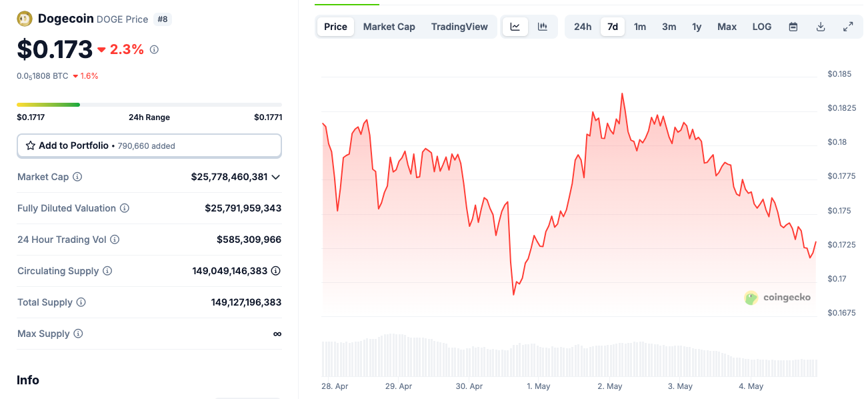Click the Dogecoin logo icon
This screenshot has height=399, width=868.
(x=25, y=19)
